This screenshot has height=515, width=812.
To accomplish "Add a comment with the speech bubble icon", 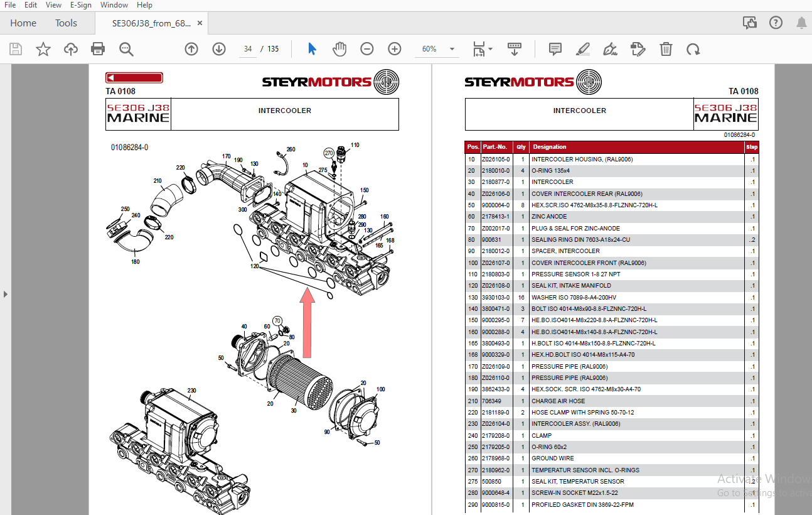I will point(555,49).
